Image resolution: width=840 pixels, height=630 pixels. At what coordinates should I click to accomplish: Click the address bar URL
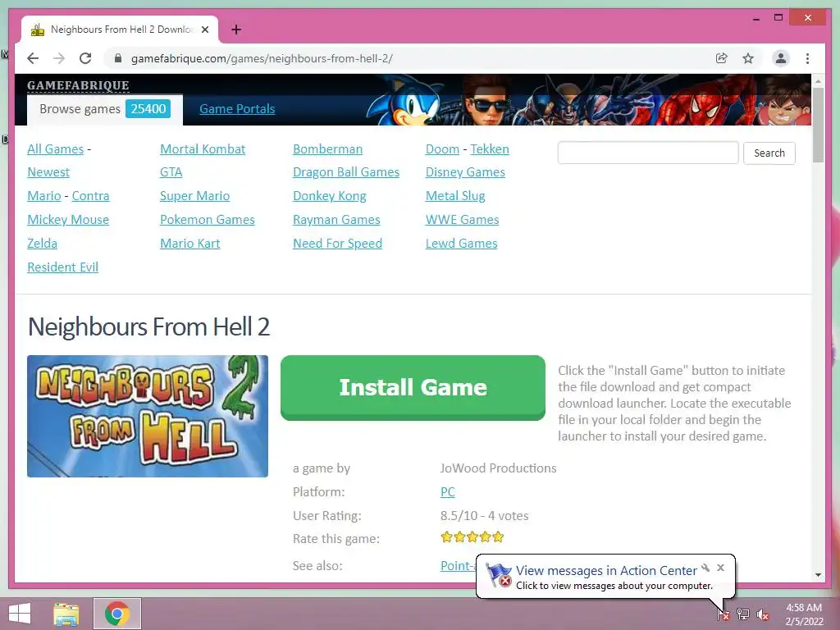click(x=262, y=58)
